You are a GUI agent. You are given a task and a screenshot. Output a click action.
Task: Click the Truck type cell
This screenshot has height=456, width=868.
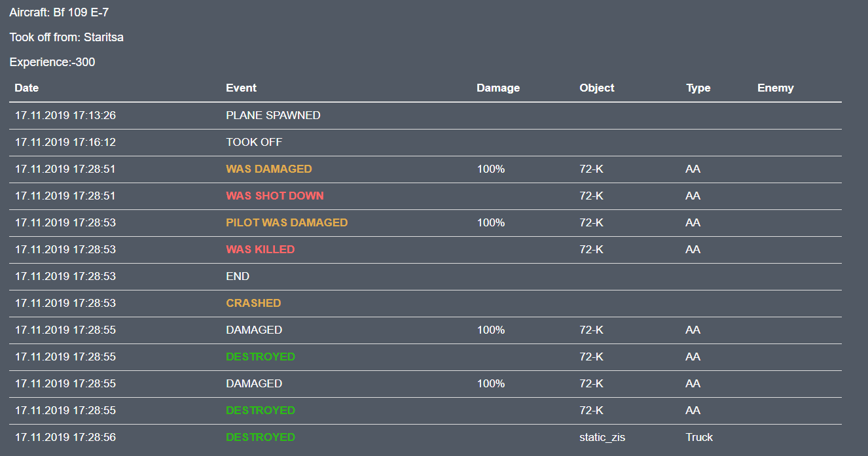699,437
